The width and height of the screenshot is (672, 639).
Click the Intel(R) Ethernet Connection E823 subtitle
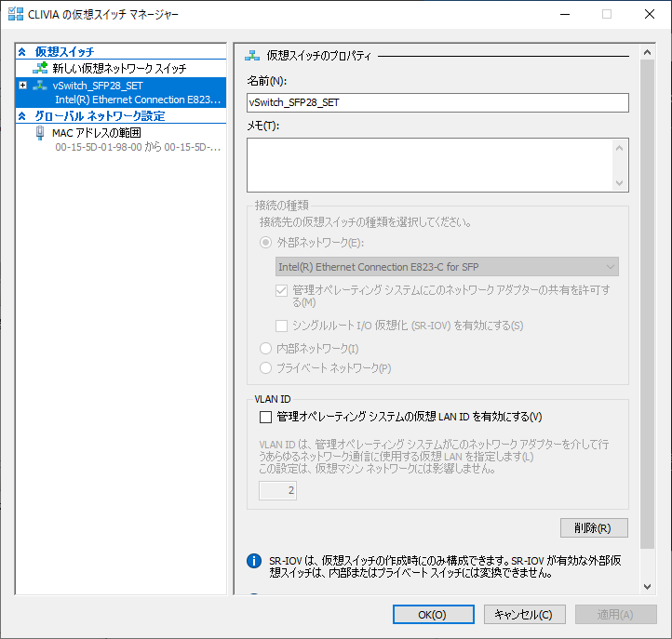[x=138, y=100]
